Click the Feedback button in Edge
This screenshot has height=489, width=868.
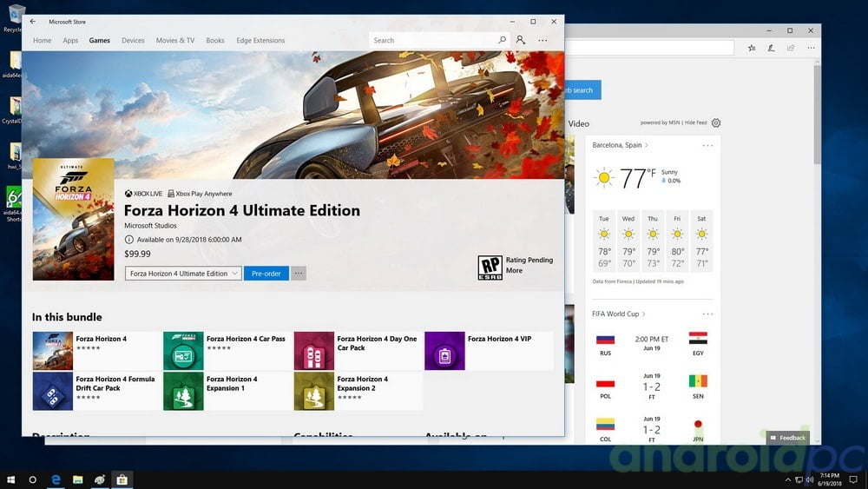[x=789, y=438]
